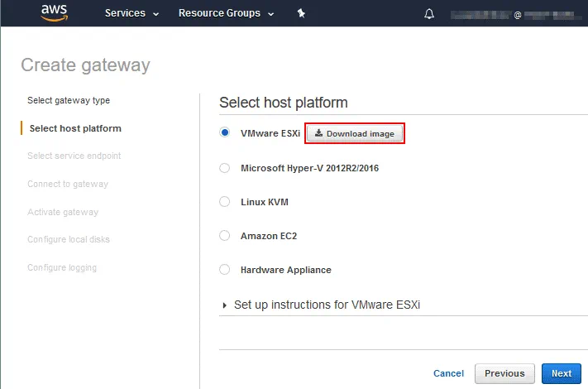Viewport: 588px width, 389px height.
Task: Choose the Linux KVM host platform
Action: pos(225,202)
